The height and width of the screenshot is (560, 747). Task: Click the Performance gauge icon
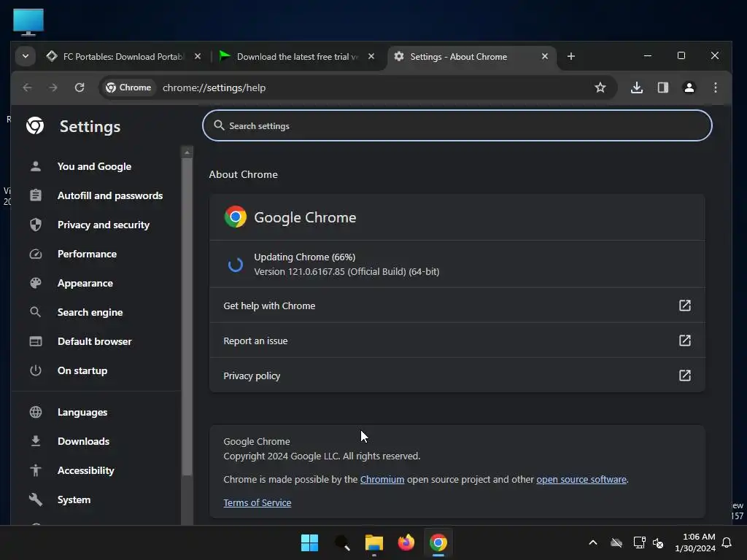[x=35, y=254]
